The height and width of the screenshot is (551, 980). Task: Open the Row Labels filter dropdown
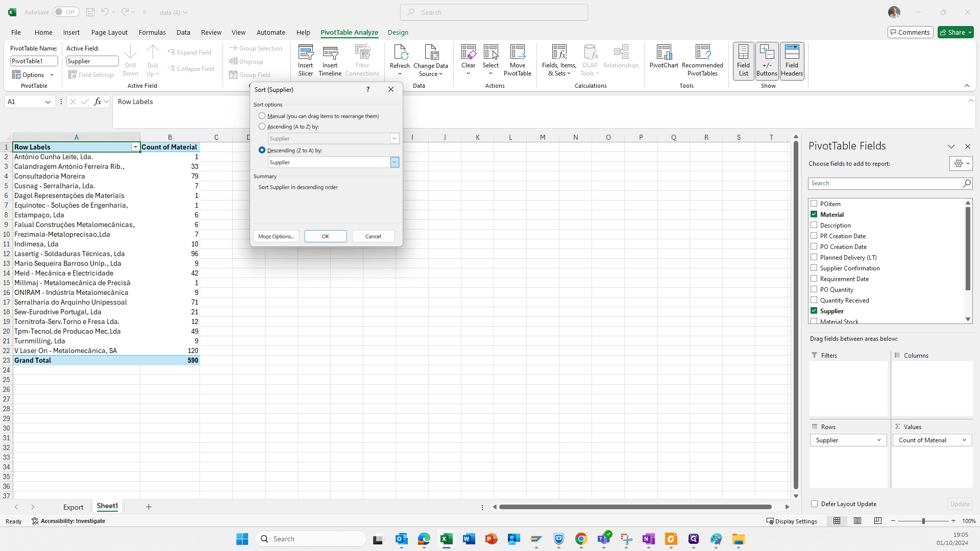135,147
